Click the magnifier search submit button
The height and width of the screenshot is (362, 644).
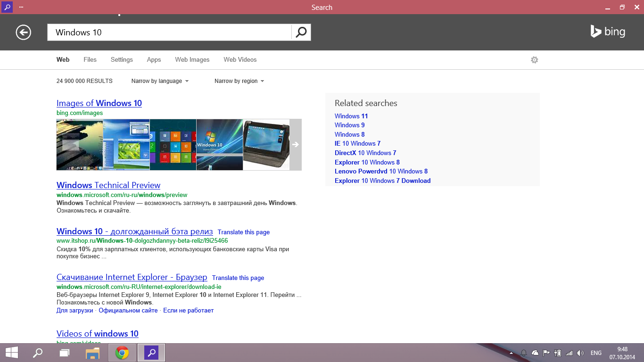pos(301,32)
